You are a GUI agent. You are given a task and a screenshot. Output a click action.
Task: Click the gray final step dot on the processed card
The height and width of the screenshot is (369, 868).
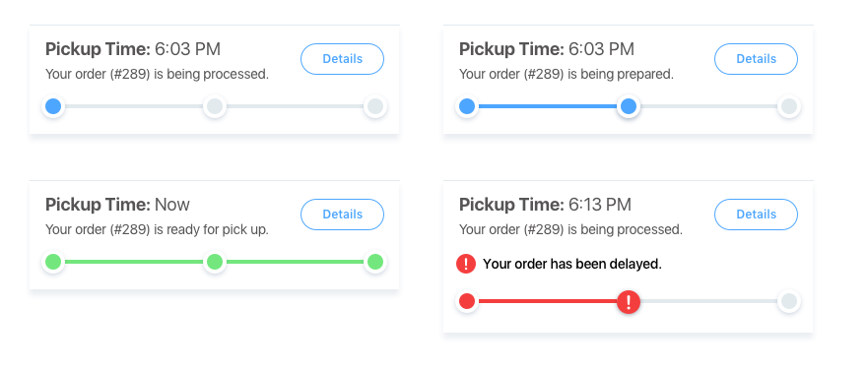coord(375,106)
